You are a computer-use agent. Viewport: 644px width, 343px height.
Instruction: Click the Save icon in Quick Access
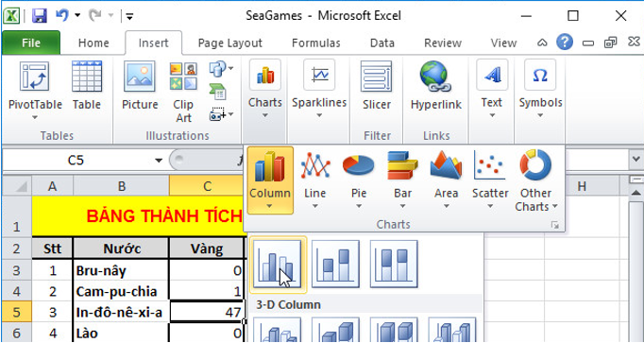(x=40, y=16)
